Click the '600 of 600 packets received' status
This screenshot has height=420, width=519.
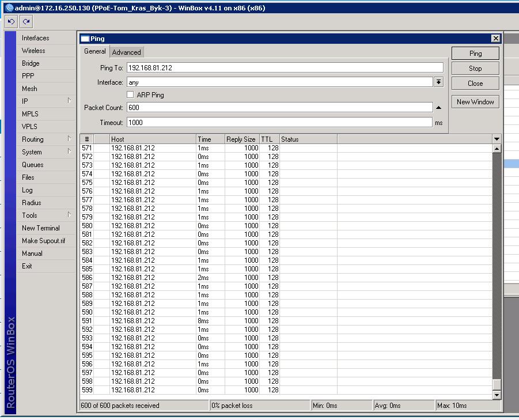pos(144,406)
